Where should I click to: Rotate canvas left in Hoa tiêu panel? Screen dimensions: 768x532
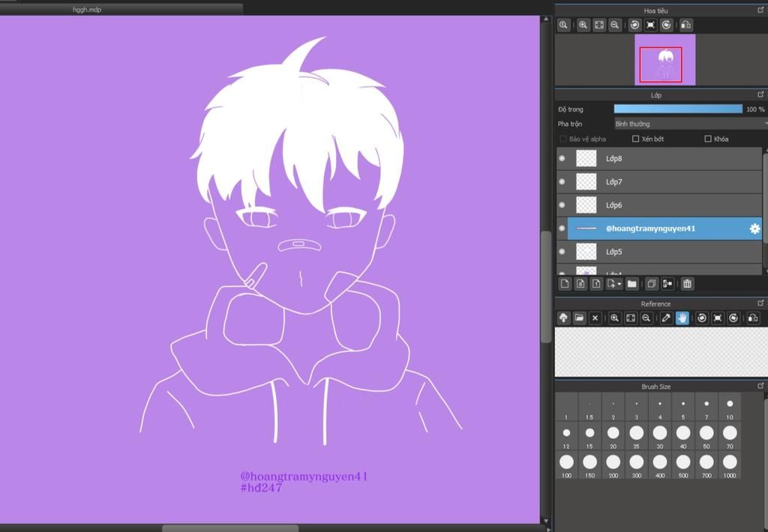(x=634, y=25)
